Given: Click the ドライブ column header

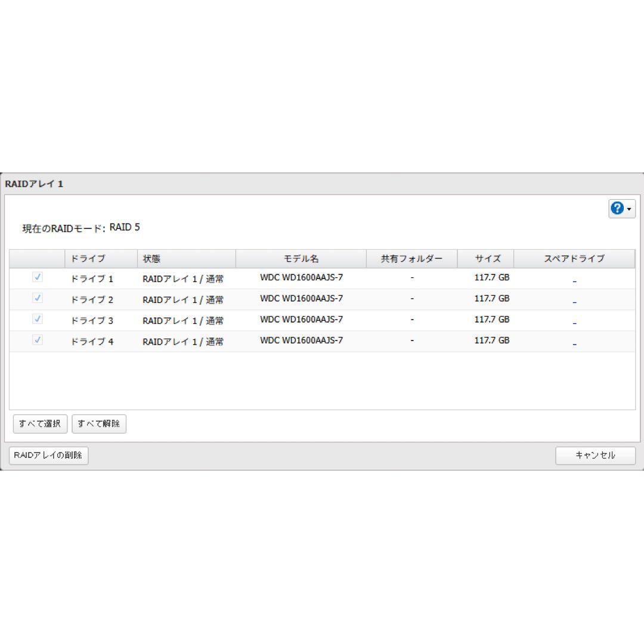Looking at the screenshot, I should point(88,258).
